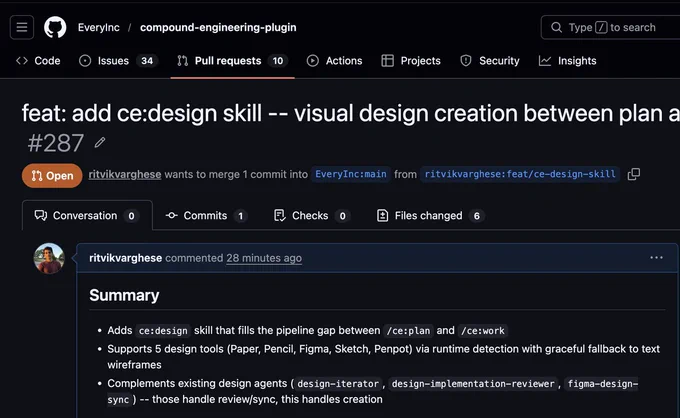Click design-iterator inline code
680x418 pixels.
[338, 384]
